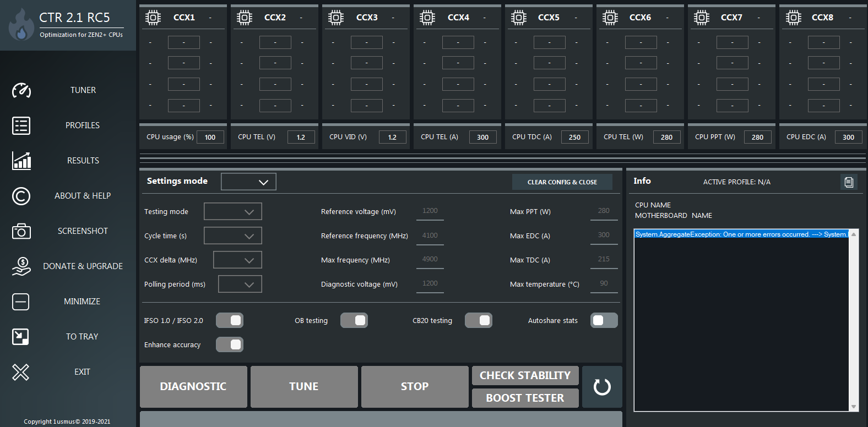Open the Profiles list icon
The width and height of the screenshot is (868, 427).
tap(21, 125)
